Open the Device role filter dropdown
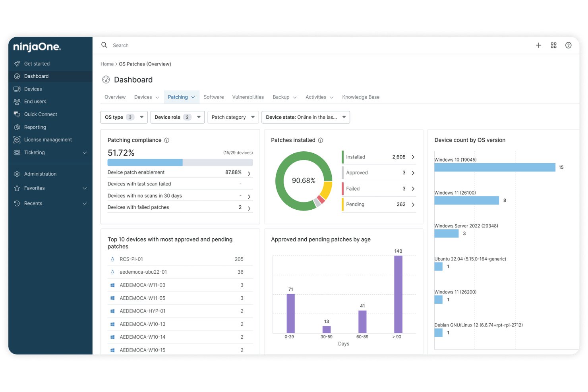The image size is (588, 392). pos(178,117)
